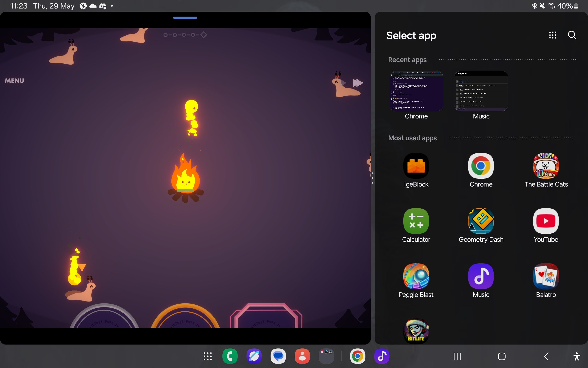
Task: Tap the Wi-Fi status icon
Action: pos(551,6)
